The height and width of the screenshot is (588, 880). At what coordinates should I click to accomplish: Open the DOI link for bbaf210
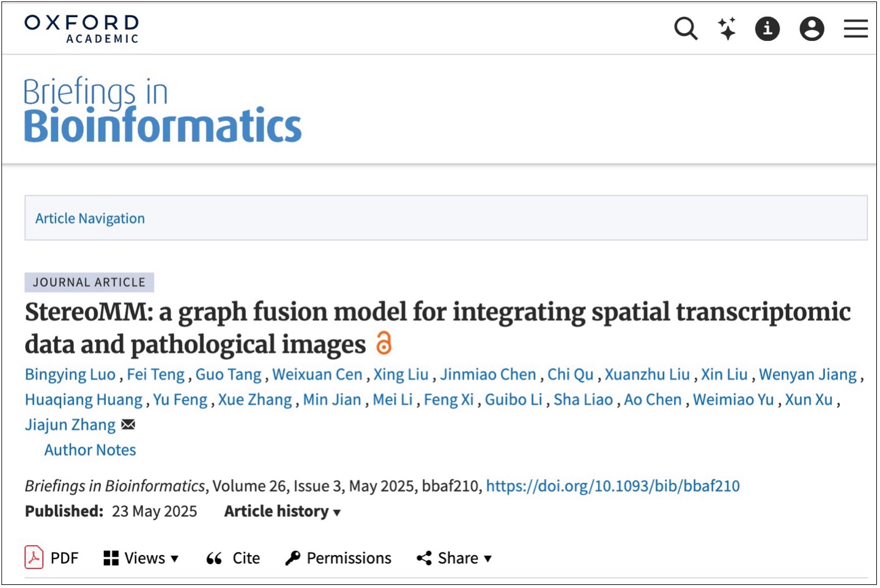pos(613,486)
